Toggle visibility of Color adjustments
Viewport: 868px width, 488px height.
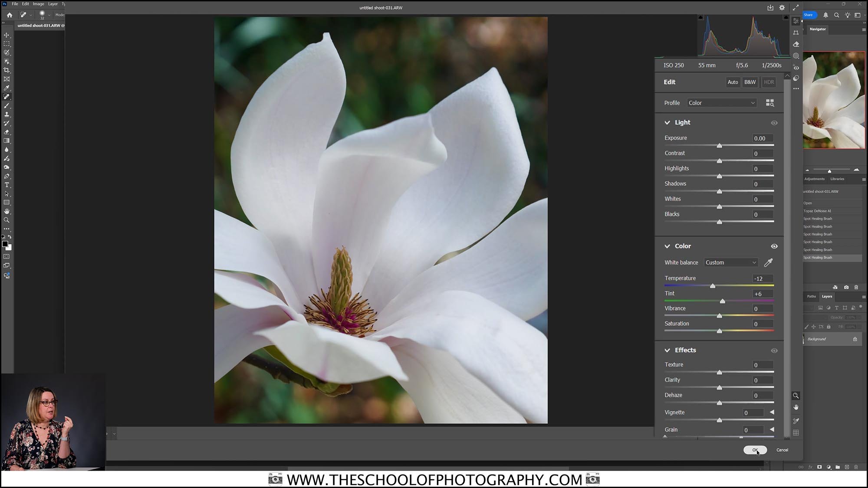(774, 246)
